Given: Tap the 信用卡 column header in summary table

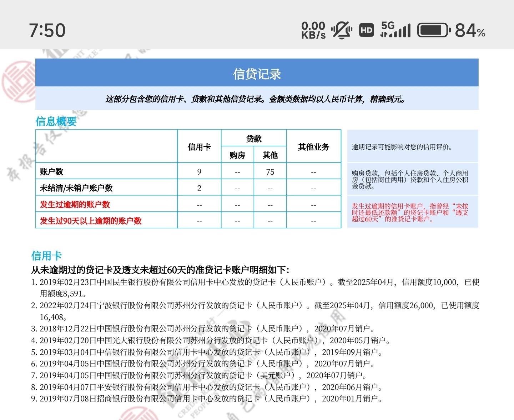Looking at the screenshot, I should pos(199,147).
